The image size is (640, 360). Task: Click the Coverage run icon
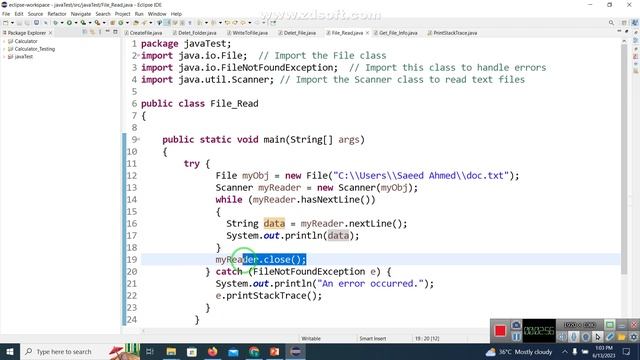(83, 23)
